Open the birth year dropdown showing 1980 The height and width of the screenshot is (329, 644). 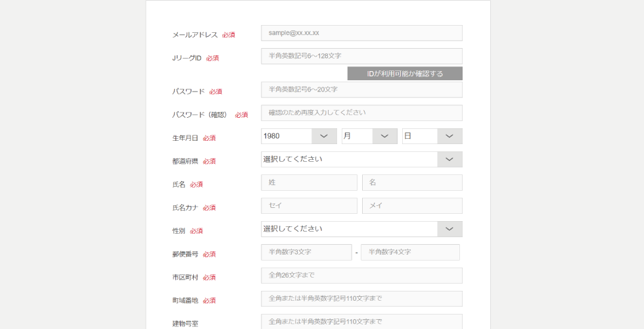point(298,136)
